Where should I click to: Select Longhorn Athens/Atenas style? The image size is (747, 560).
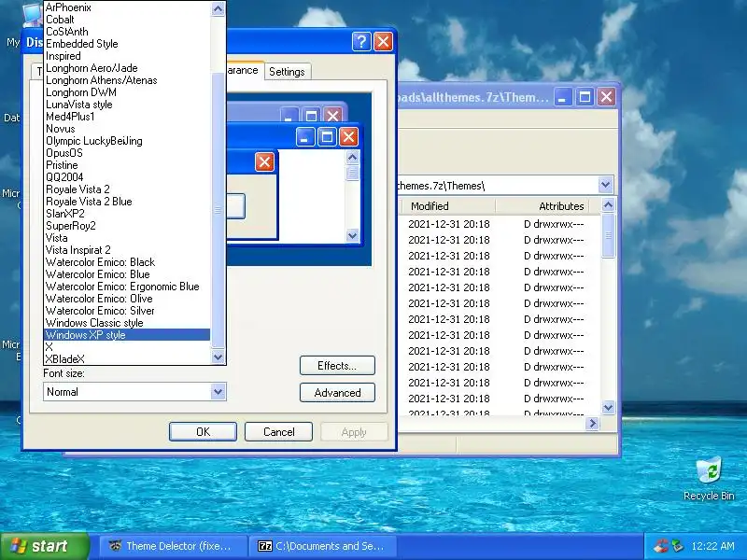pos(127,80)
